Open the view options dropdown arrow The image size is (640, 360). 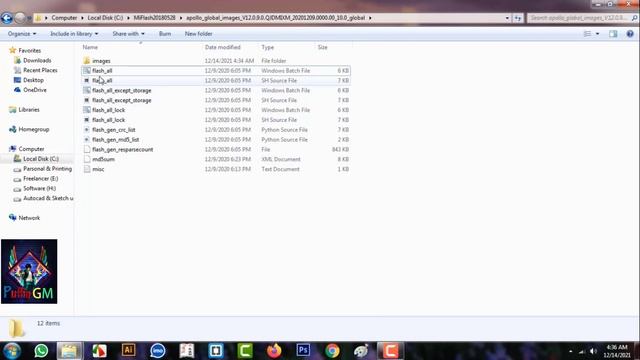point(598,34)
